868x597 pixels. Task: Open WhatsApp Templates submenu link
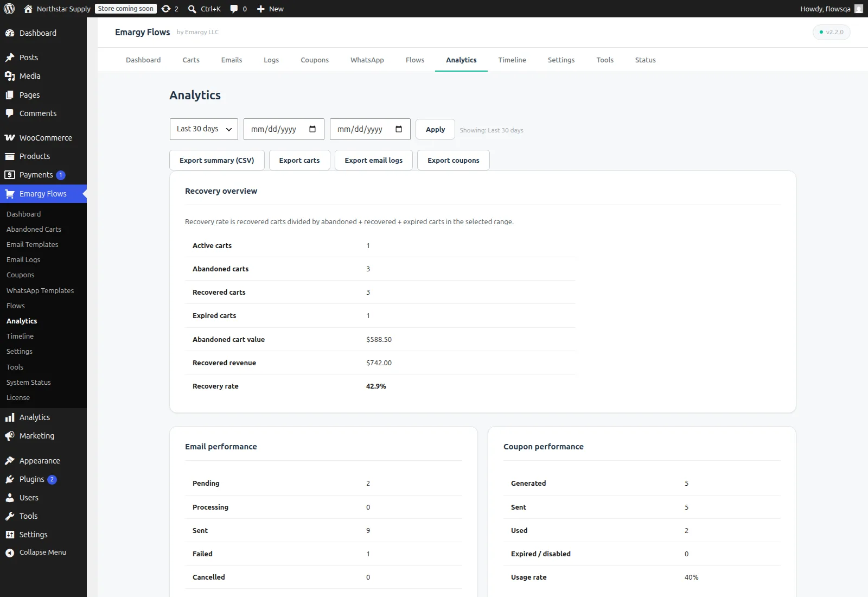point(40,291)
